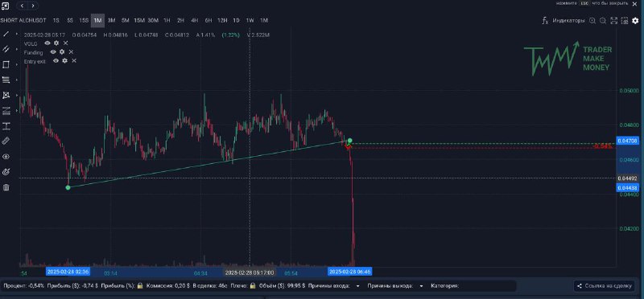Expand line tool options arrow
The height and width of the screenshot is (299, 644).
pos(17,34)
